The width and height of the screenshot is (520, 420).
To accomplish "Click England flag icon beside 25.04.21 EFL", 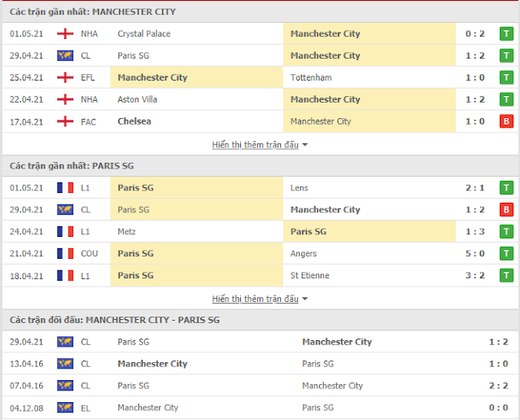I will [x=65, y=77].
